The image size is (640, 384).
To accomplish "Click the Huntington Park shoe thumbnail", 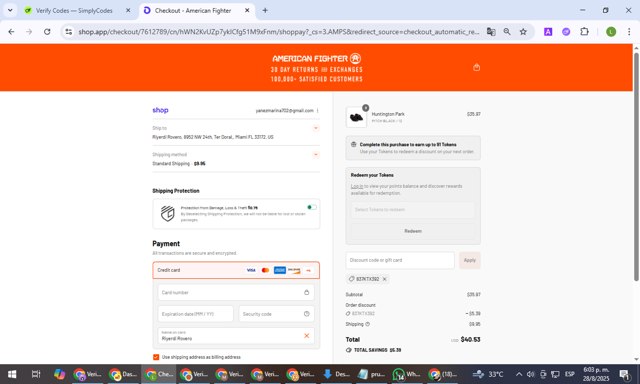I will [356, 117].
